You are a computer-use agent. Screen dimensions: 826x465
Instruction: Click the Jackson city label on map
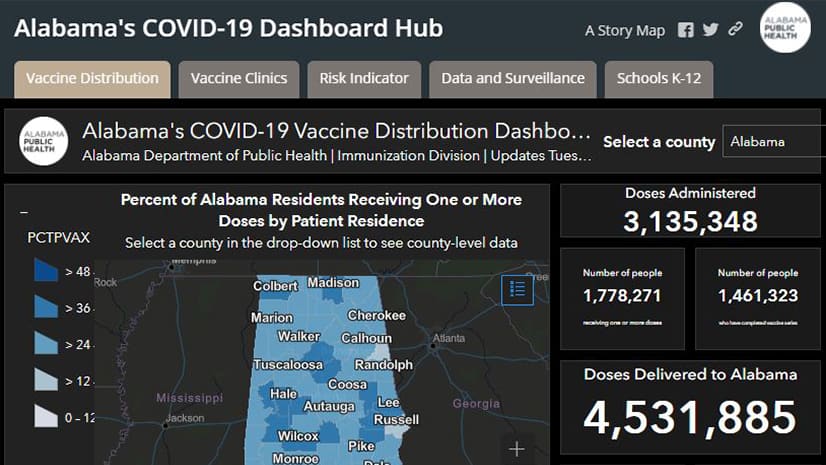[185, 418]
